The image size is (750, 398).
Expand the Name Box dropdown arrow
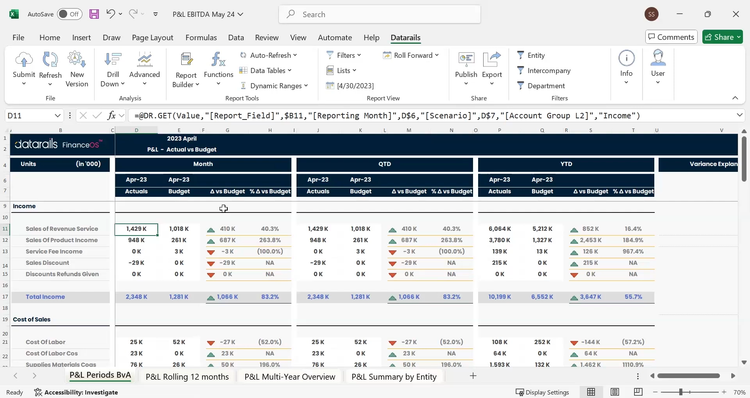pyautogui.click(x=57, y=115)
